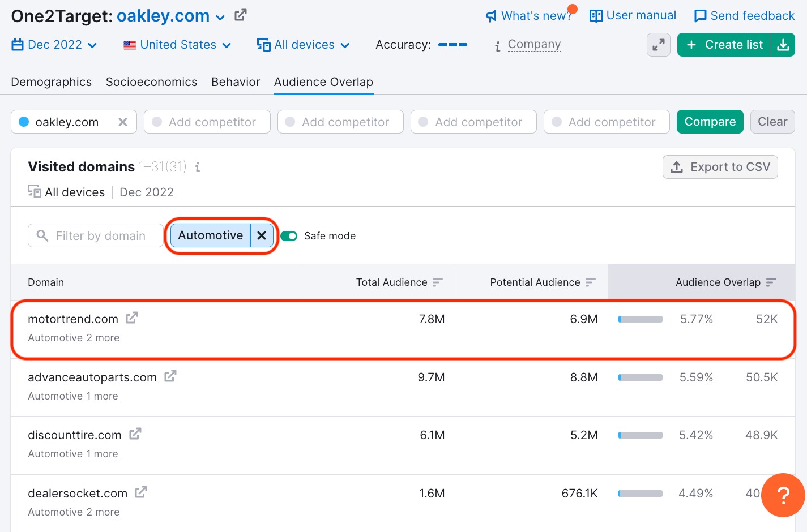Image resolution: width=807 pixels, height=532 pixels.
Task: Remove the Automotive category filter
Action: click(x=262, y=235)
